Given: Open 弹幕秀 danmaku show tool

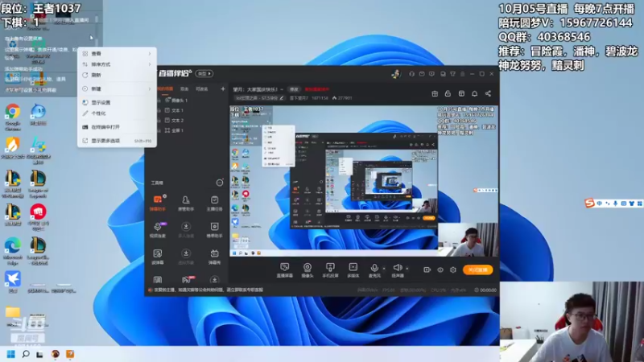Looking at the screenshot, I should click(214, 257).
